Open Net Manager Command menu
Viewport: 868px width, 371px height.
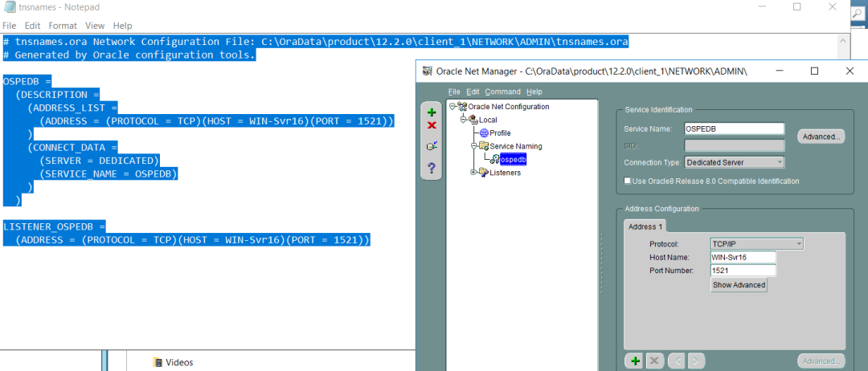502,92
